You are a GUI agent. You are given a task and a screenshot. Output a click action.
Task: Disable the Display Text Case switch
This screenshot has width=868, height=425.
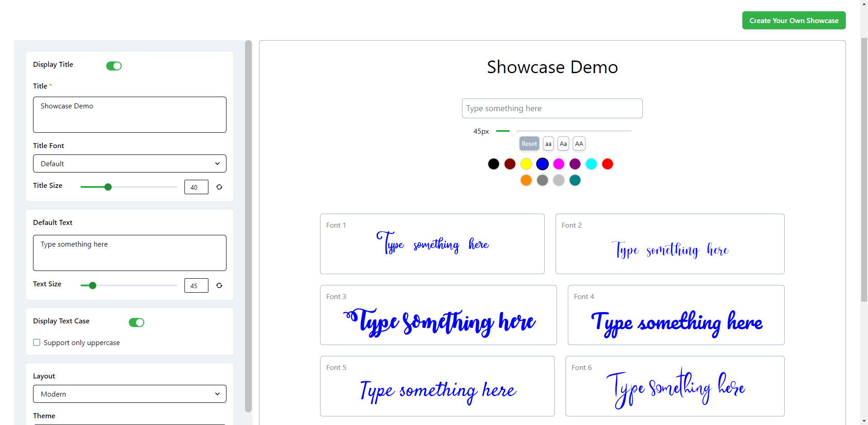pyautogui.click(x=137, y=322)
